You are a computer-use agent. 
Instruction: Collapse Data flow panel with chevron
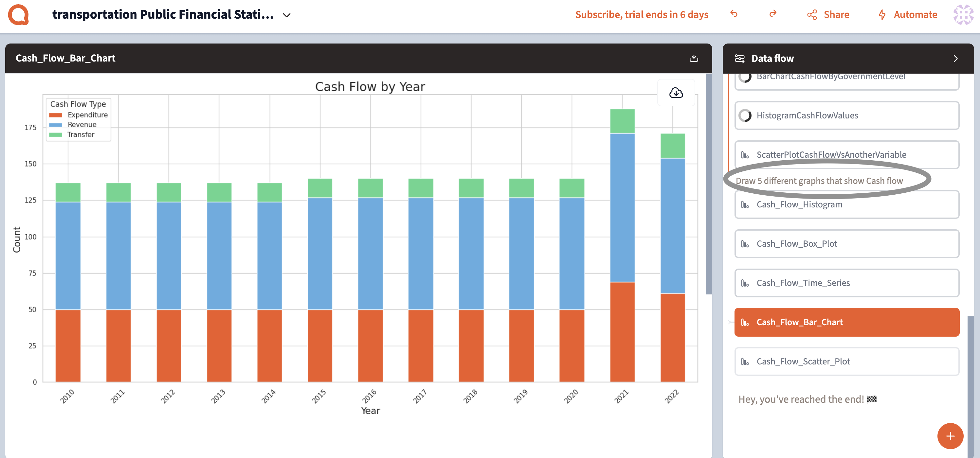click(955, 58)
